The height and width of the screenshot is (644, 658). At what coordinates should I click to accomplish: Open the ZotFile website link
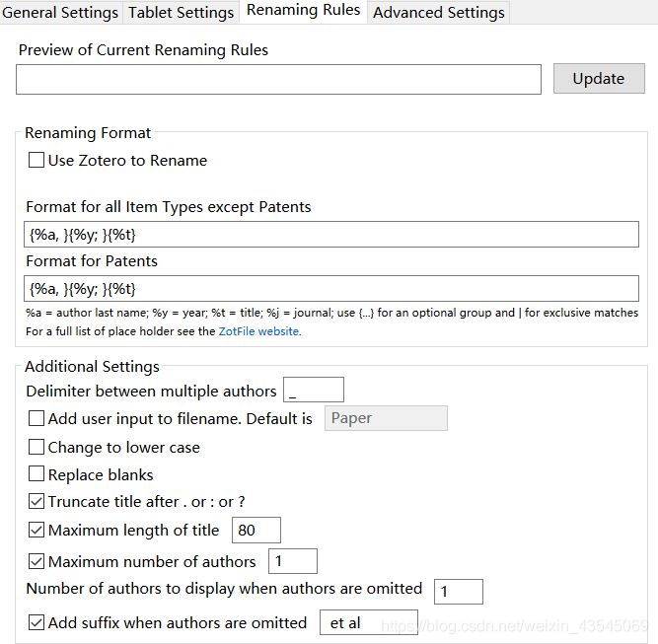pos(258,331)
